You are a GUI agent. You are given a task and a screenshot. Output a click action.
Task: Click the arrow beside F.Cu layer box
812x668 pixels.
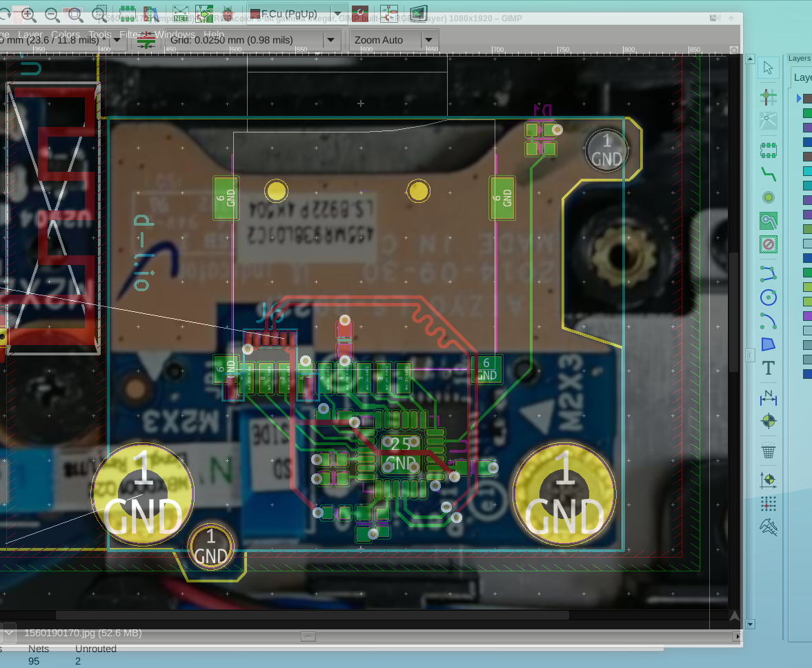click(337, 14)
